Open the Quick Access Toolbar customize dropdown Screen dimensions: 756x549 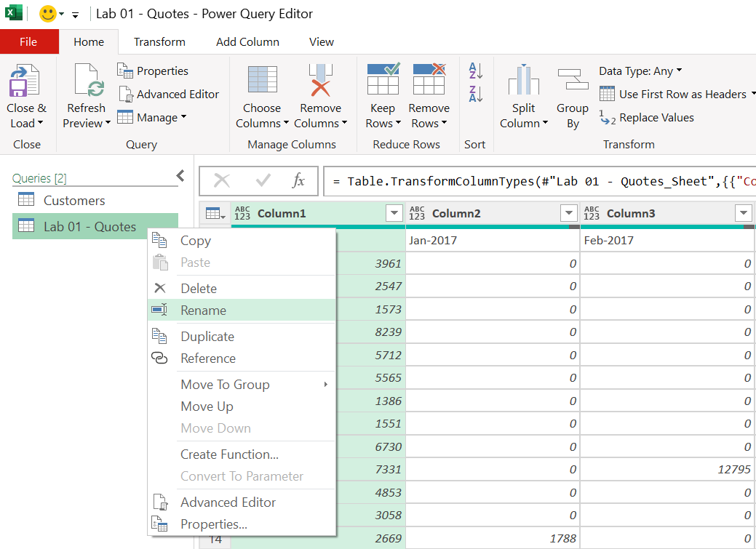pos(75,15)
